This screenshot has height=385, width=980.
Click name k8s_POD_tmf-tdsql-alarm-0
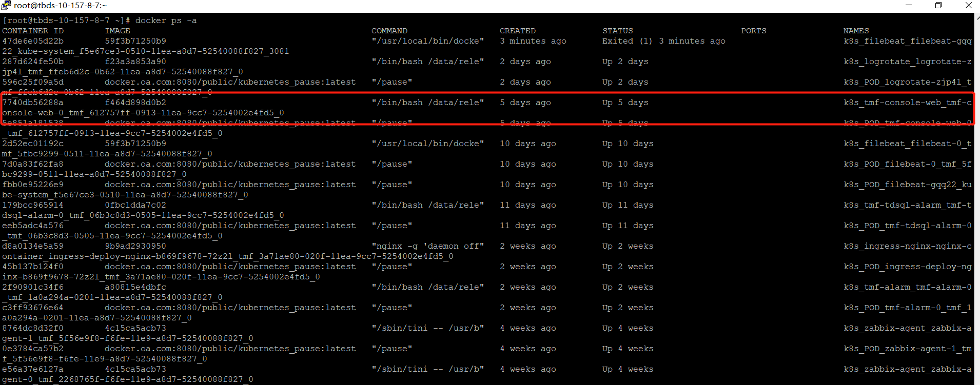(908, 226)
